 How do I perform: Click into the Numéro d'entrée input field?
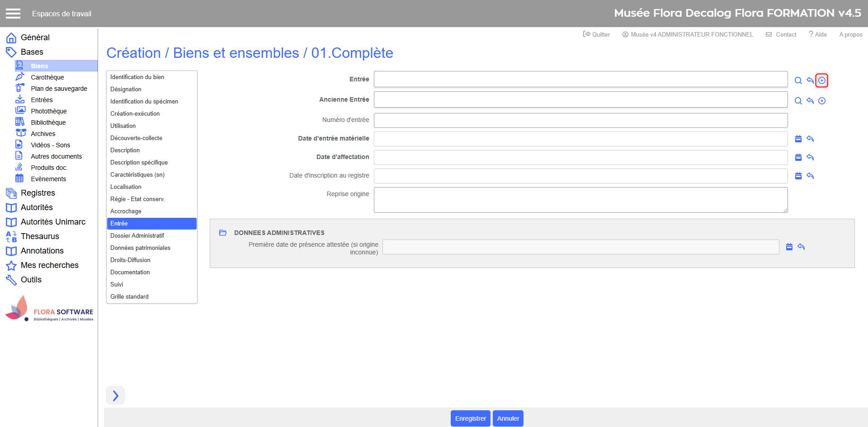coord(580,120)
